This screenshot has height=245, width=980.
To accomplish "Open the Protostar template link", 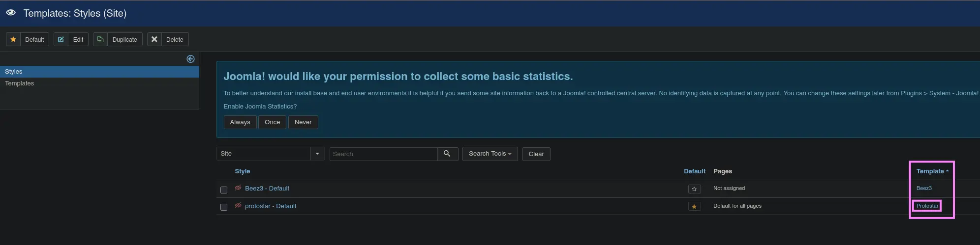I will (927, 206).
